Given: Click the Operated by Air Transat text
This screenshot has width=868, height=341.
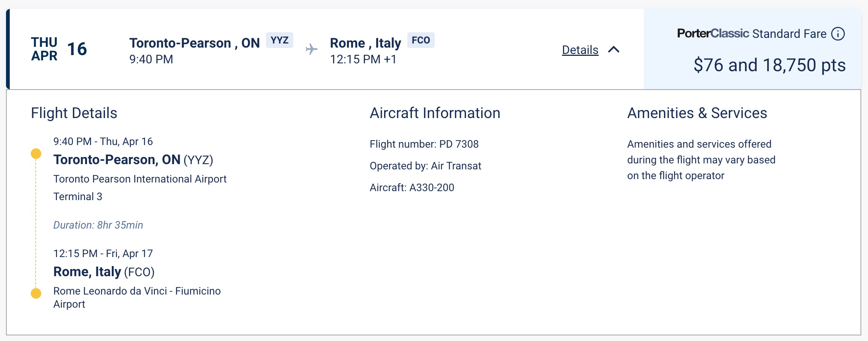Looking at the screenshot, I should 425,166.
